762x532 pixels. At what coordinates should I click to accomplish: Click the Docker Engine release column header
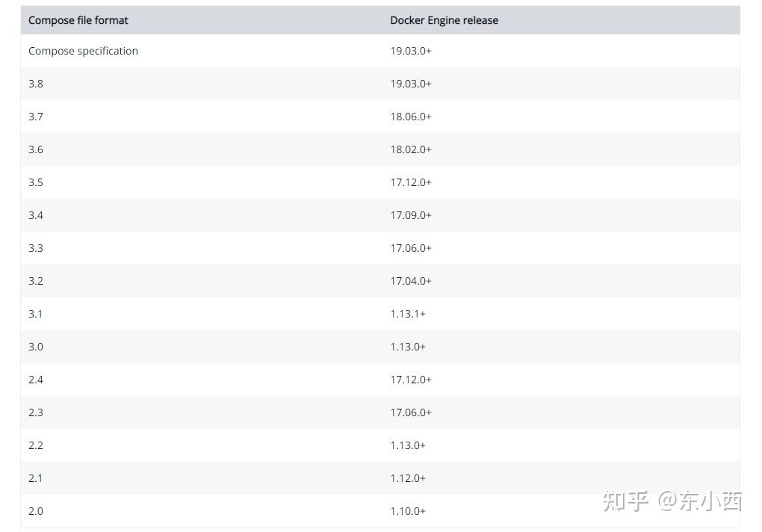point(444,20)
